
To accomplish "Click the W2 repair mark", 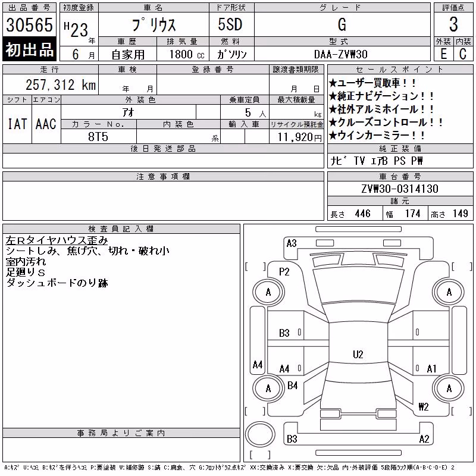I will click(x=423, y=406).
